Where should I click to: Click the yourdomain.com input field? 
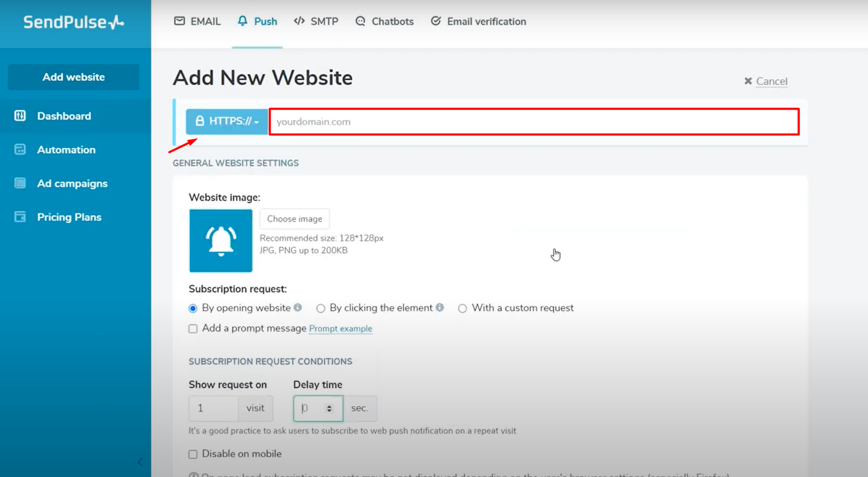[534, 121]
